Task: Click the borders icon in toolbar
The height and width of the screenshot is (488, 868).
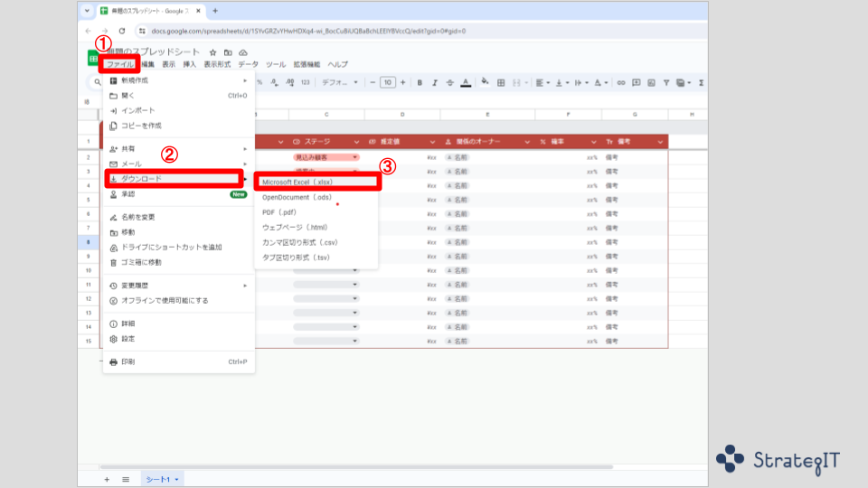Action: pyautogui.click(x=500, y=82)
